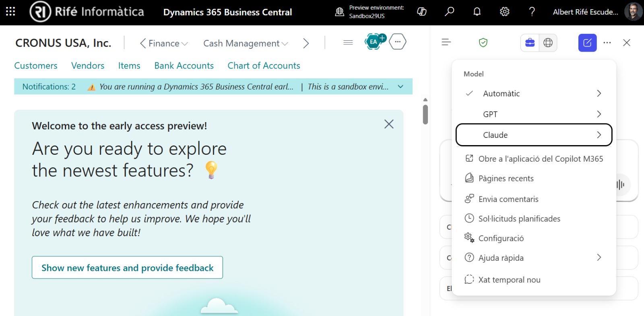Click the user profile avatar photo
The image size is (644, 316).
pyautogui.click(x=633, y=12)
